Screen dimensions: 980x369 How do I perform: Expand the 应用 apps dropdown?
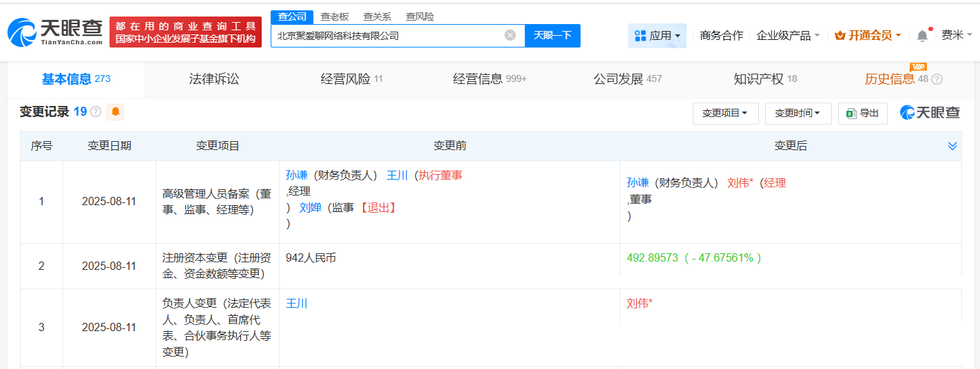click(657, 35)
